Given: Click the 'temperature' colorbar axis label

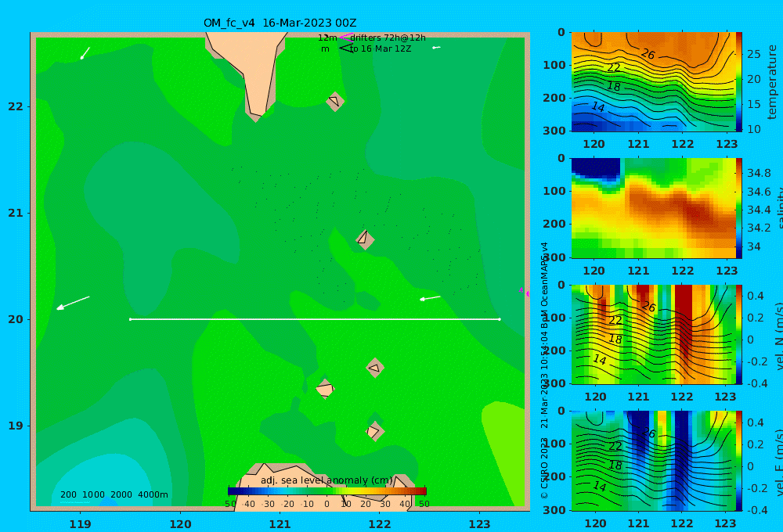Looking at the screenshot, I should click(772, 82).
